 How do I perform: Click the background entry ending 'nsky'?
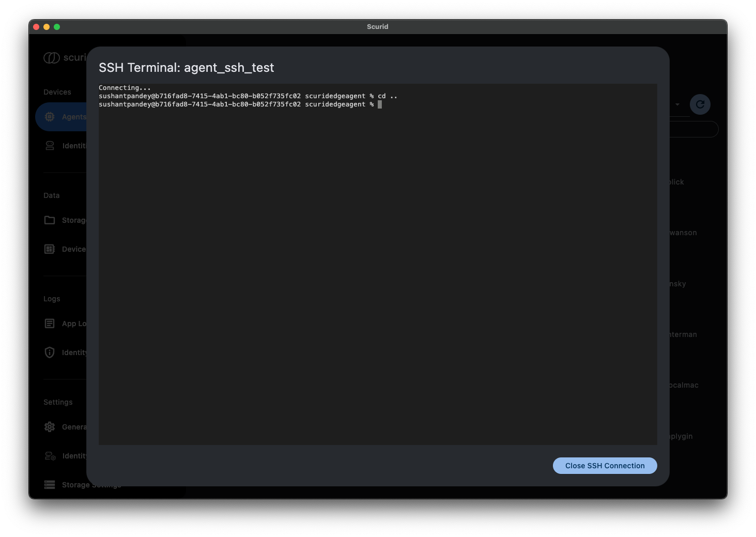678,284
